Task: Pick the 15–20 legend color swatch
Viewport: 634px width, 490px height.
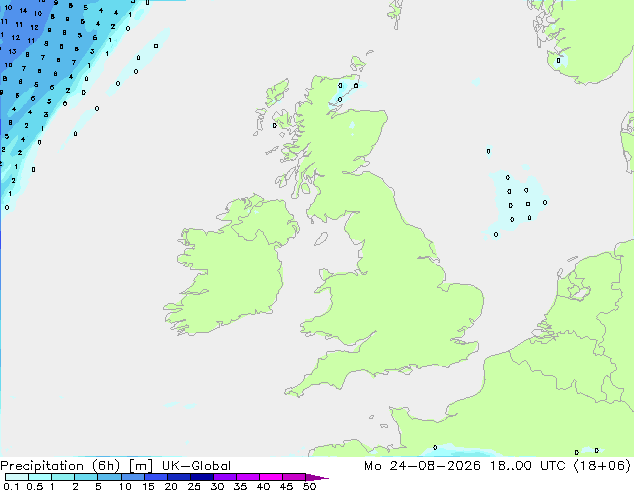Action: 156,477
